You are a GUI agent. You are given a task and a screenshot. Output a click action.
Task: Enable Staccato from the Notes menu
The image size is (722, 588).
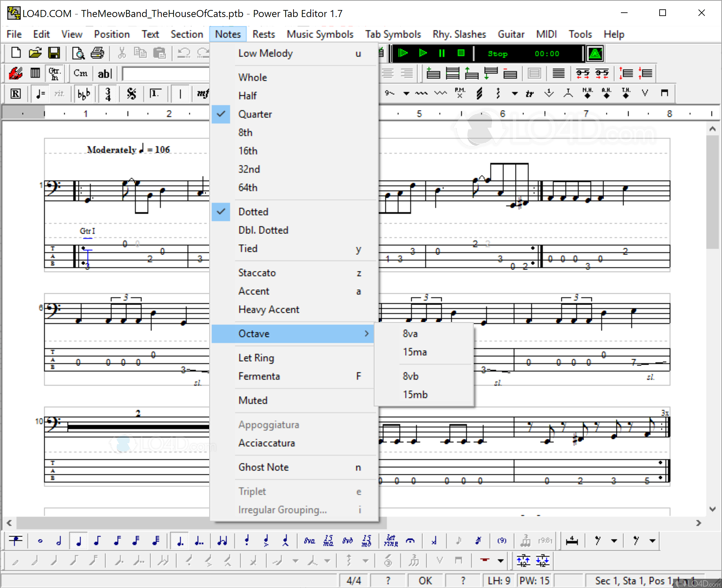257,273
